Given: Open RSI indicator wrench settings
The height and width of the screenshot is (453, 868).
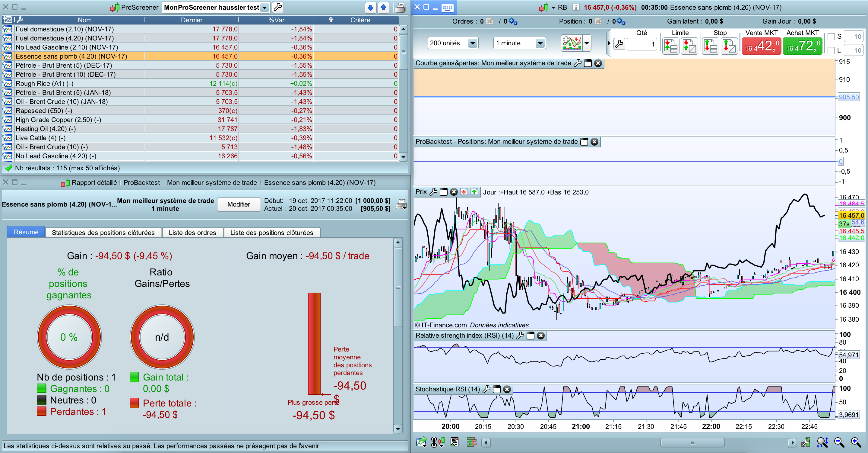Looking at the screenshot, I should pos(520,335).
